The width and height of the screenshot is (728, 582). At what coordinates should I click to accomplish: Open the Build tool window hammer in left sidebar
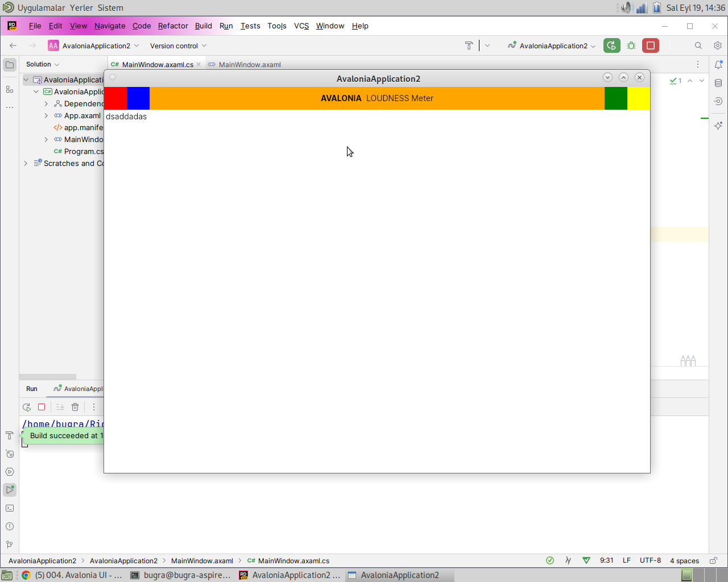click(x=10, y=435)
